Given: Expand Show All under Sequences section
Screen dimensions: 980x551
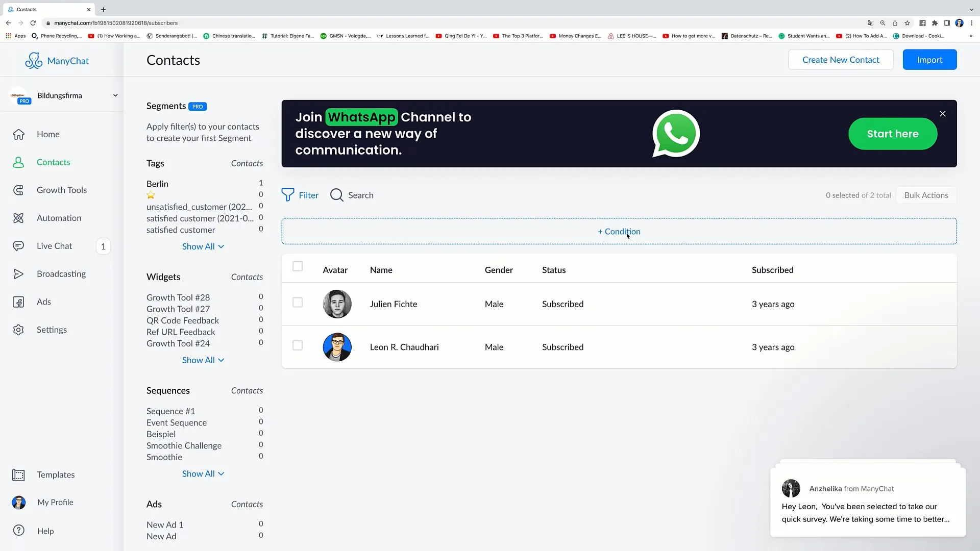Looking at the screenshot, I should click(203, 473).
